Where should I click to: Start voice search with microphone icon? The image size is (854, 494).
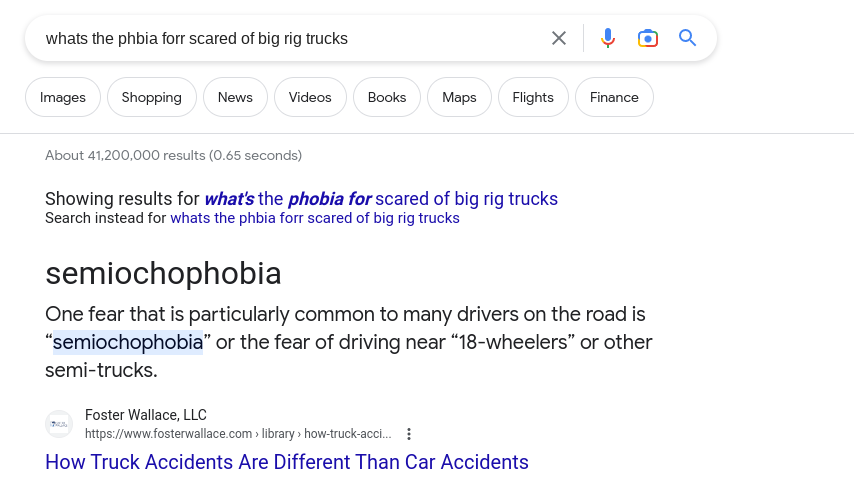pyautogui.click(x=608, y=38)
